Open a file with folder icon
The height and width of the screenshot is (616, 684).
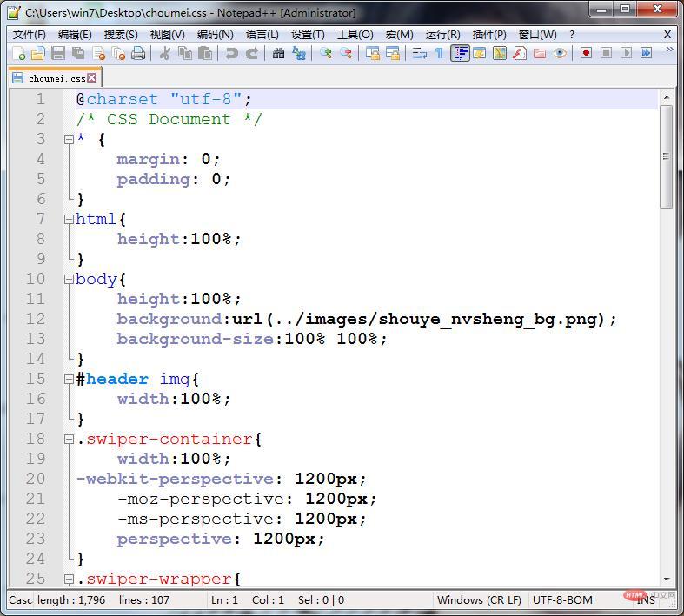click(x=38, y=53)
